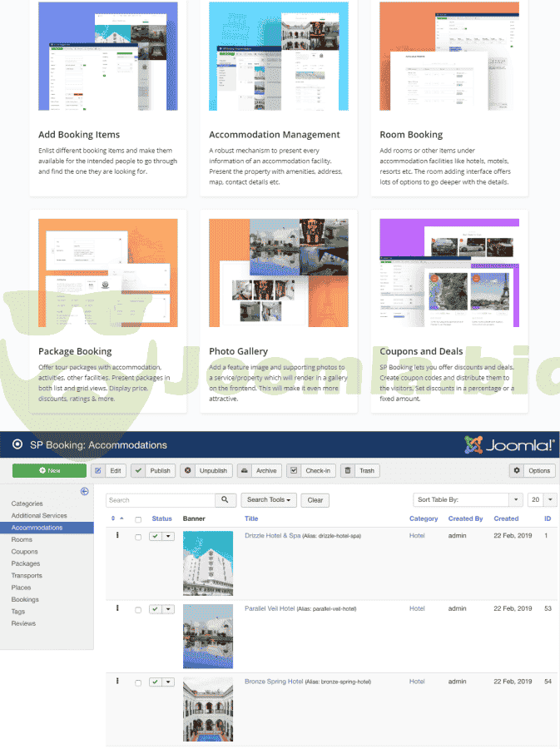The height and width of the screenshot is (749, 560).
Task: Click the ordering sort arrows column header
Action: click(113, 518)
